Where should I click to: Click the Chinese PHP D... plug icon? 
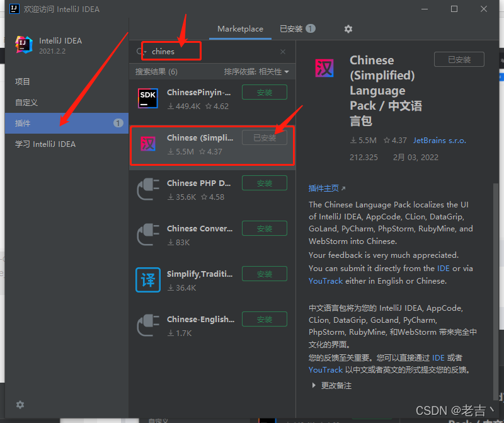tap(148, 189)
